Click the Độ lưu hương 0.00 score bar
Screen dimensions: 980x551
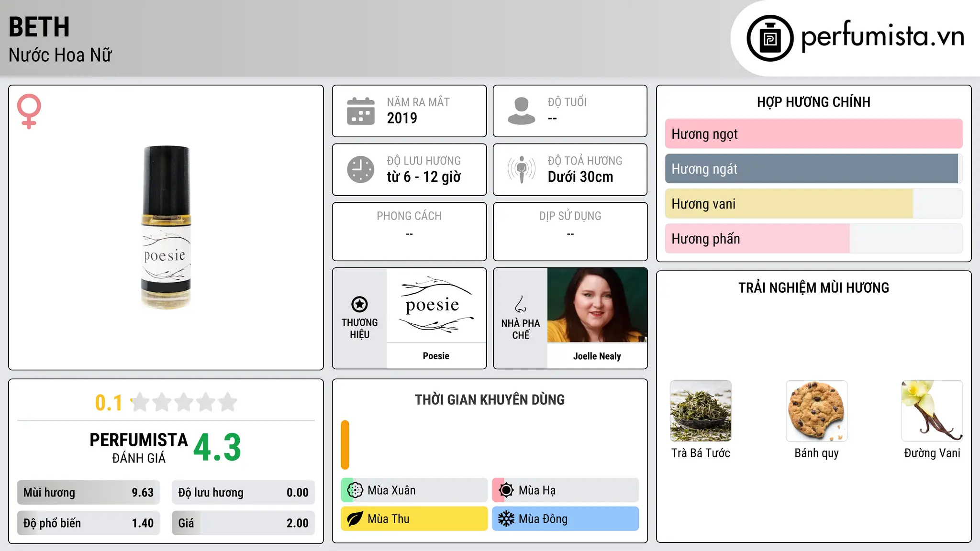click(x=244, y=493)
